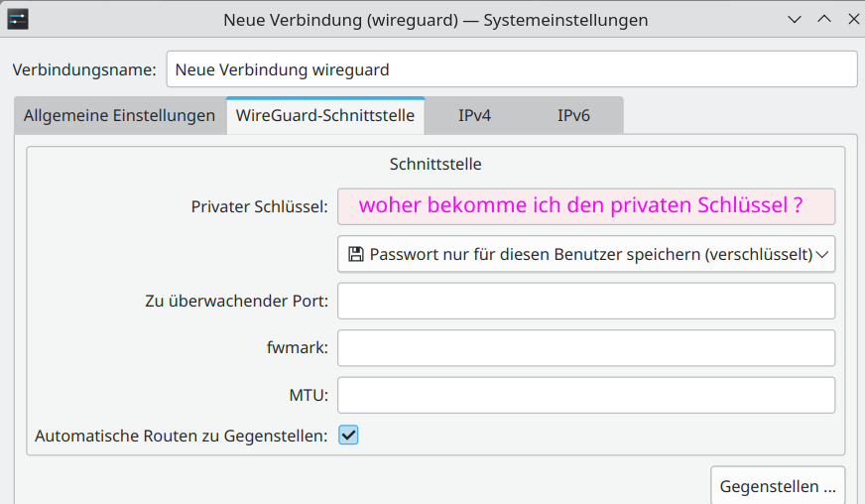Open the IPv4 tab
The height and width of the screenshot is (504, 865).
pos(474,115)
